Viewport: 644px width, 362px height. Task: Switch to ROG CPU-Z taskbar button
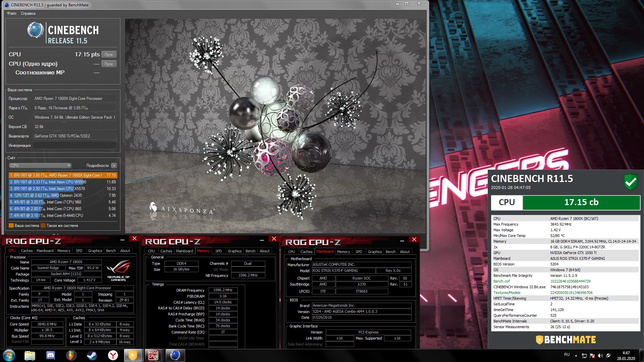tap(154, 355)
